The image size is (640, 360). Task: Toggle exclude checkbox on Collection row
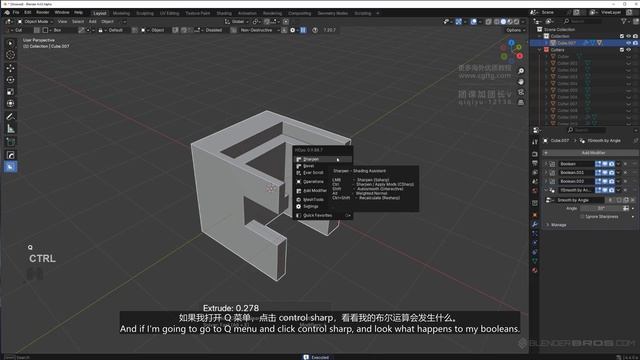click(x=622, y=36)
